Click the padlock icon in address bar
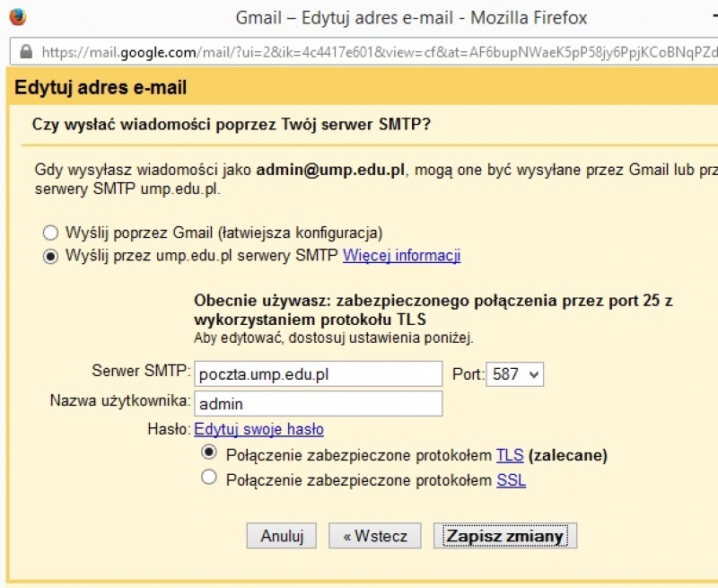718x588 pixels. point(25,51)
